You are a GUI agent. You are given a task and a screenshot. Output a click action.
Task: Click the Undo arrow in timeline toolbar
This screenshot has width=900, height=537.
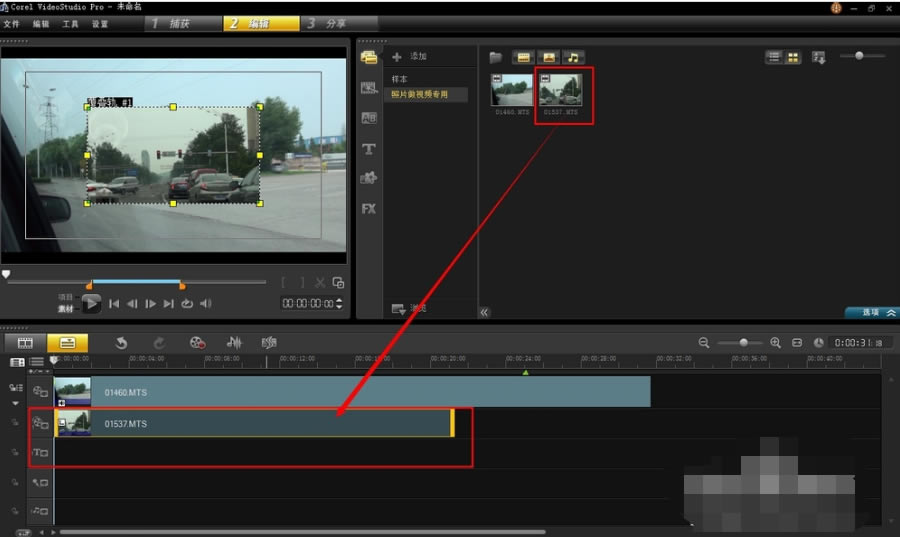(121, 343)
